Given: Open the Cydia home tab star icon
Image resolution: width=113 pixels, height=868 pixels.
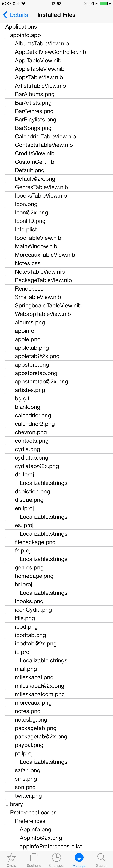Looking at the screenshot, I should pos(11,857).
